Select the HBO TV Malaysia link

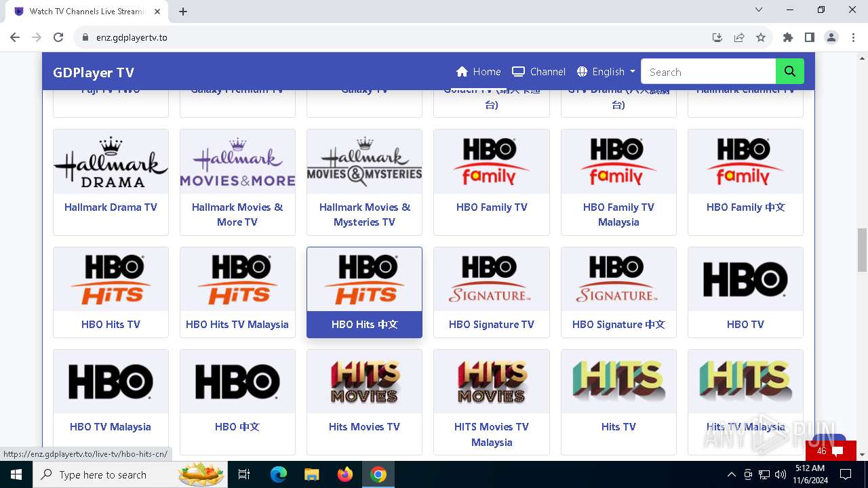coord(111,427)
